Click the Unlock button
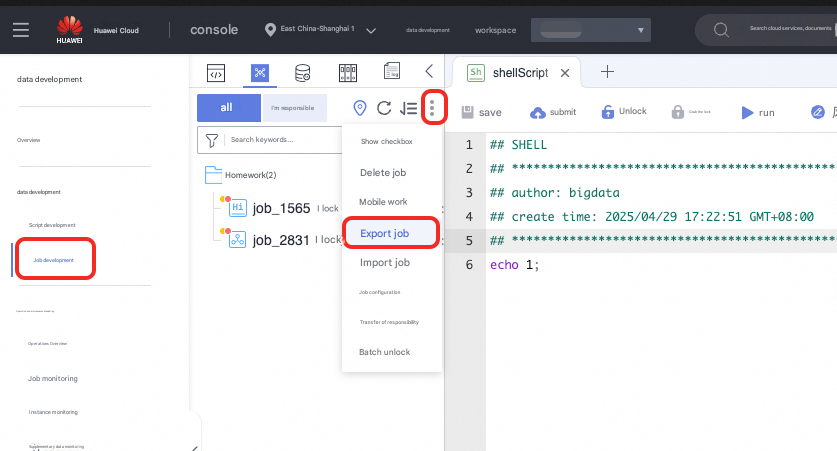Screen dimensions: 837x451 click(x=623, y=112)
